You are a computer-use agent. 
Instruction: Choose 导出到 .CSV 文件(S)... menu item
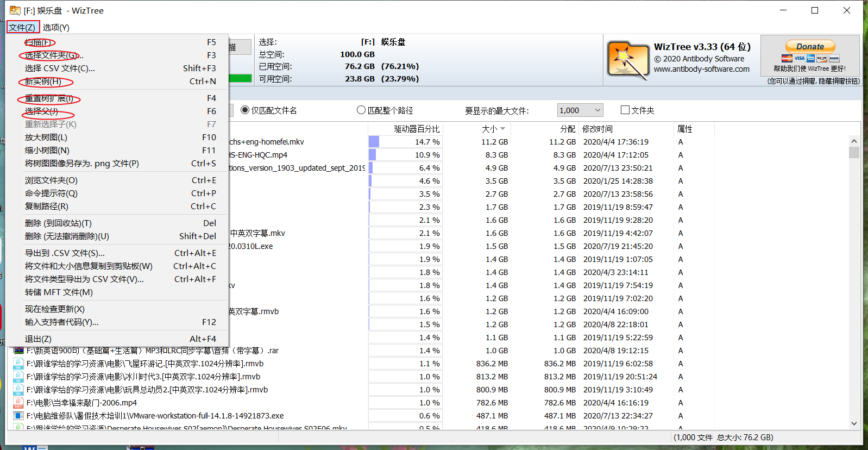117,253
